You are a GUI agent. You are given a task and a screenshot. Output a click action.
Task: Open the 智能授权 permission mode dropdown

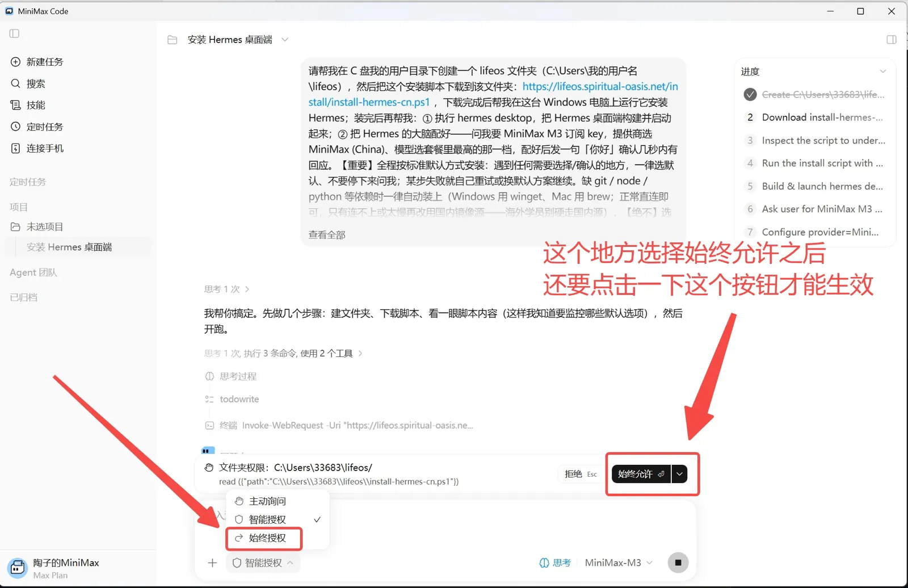point(263,563)
